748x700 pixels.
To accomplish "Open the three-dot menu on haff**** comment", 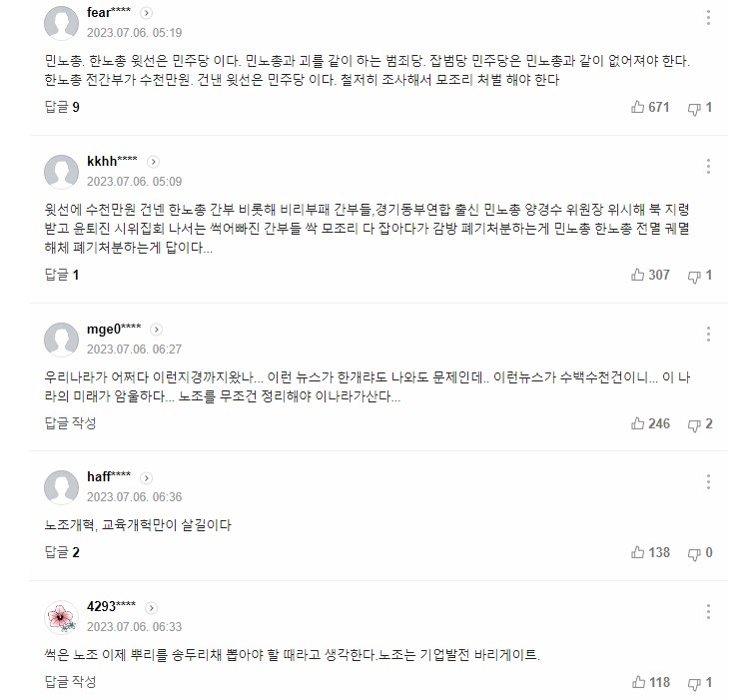I will [709, 483].
